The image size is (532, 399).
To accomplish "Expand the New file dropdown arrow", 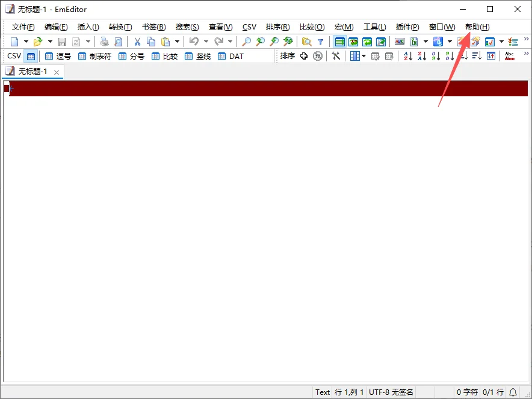I will 26,42.
